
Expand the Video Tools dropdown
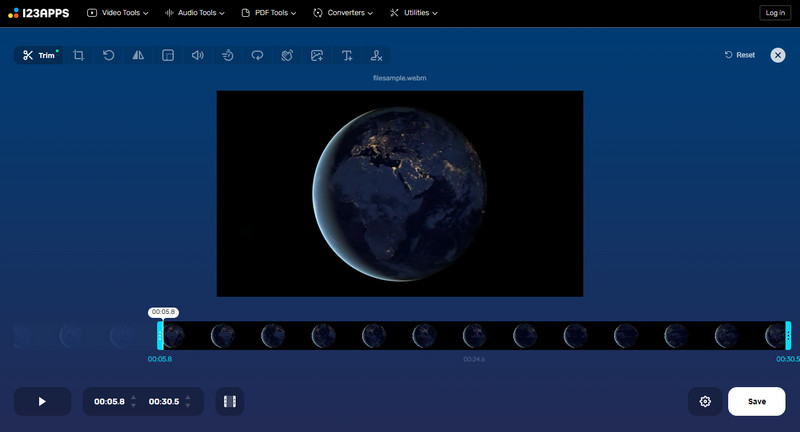118,13
